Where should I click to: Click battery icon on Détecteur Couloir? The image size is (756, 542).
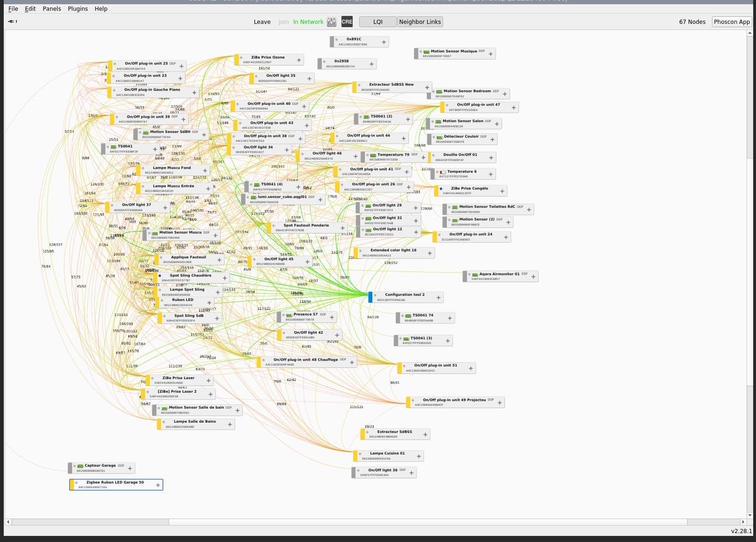coord(440,137)
